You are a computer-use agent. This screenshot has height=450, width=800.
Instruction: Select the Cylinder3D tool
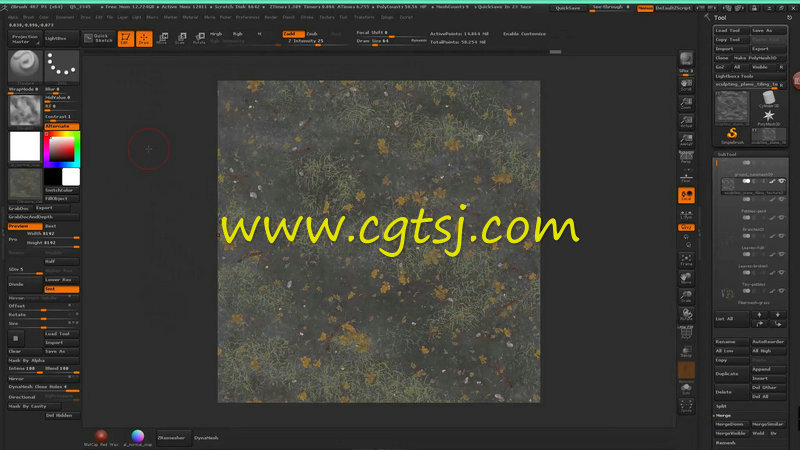tap(769, 99)
